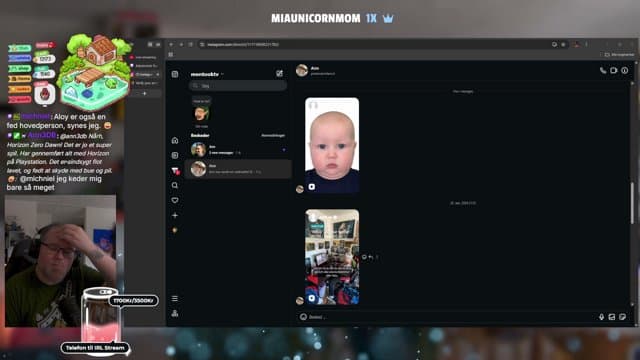The height and width of the screenshot is (360, 640).
Task: Open a new tab with plus button
Action: [144, 93]
